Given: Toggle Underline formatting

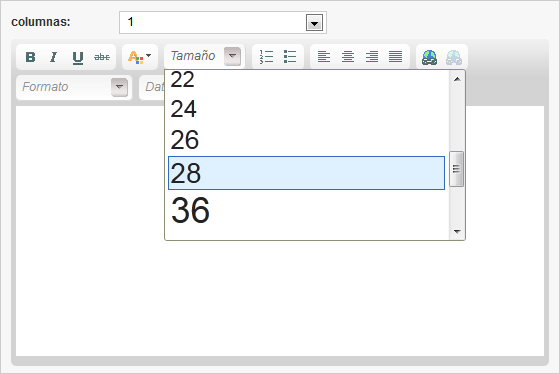Looking at the screenshot, I should tap(78, 57).
